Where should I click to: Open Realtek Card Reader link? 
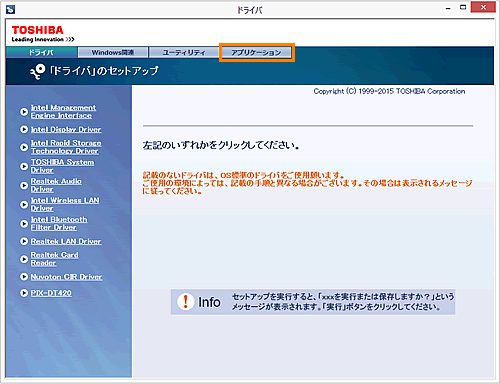tap(54, 259)
